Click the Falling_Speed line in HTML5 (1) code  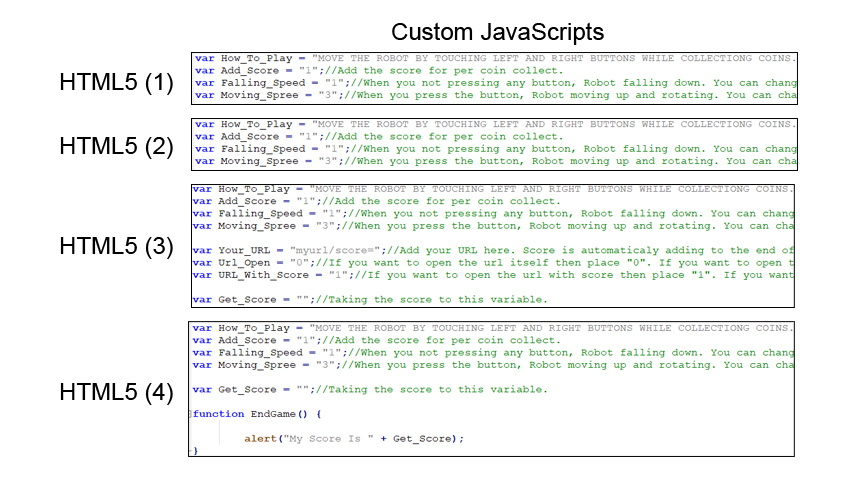click(496, 83)
